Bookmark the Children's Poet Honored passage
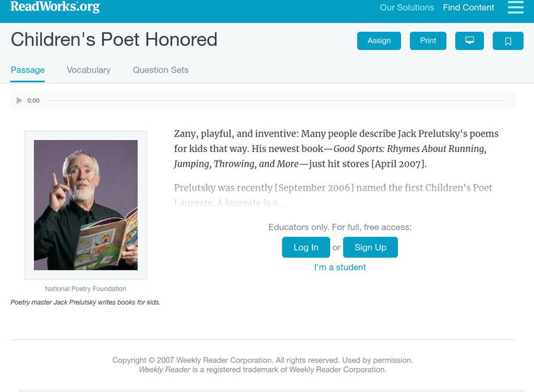The height and width of the screenshot is (392, 534). pyautogui.click(x=508, y=40)
